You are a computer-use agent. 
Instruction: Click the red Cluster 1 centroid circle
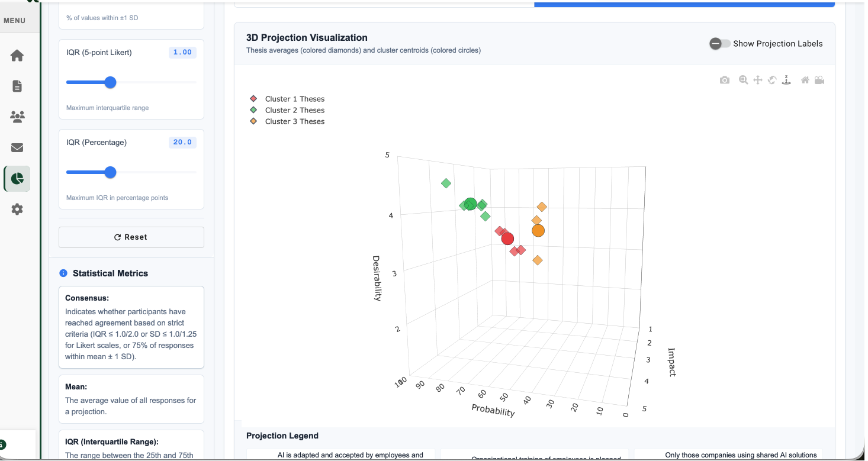click(507, 238)
